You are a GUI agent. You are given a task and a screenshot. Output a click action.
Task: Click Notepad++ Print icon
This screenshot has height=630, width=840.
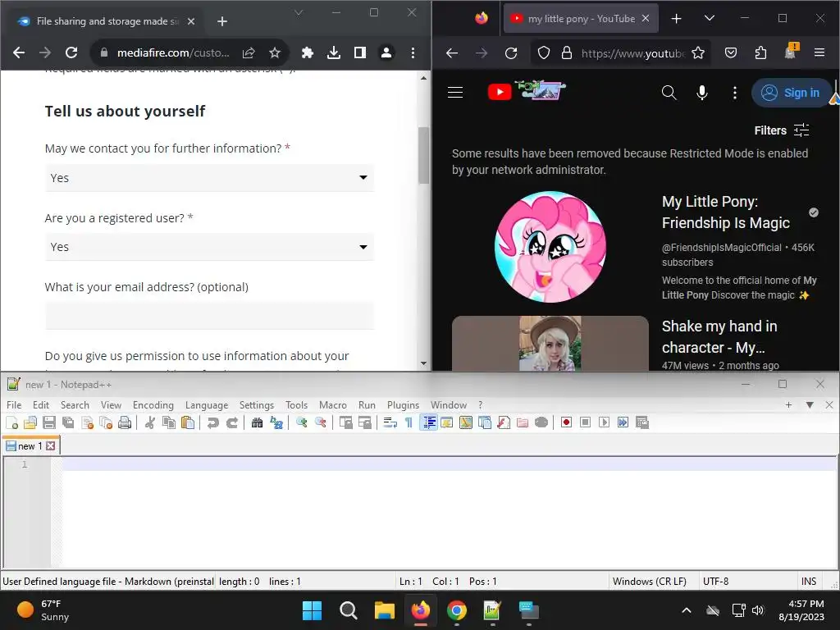pyautogui.click(x=125, y=422)
